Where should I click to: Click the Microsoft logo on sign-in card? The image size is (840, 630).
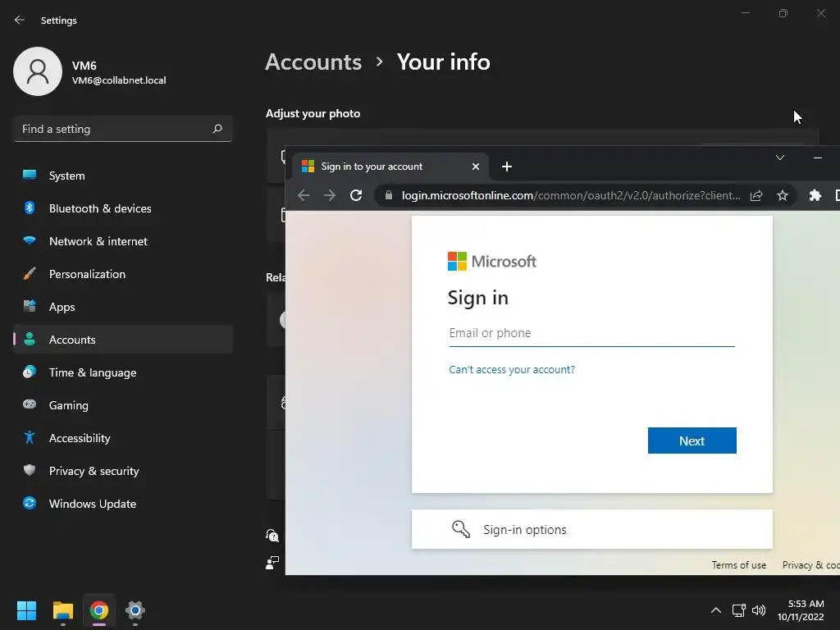492,262
